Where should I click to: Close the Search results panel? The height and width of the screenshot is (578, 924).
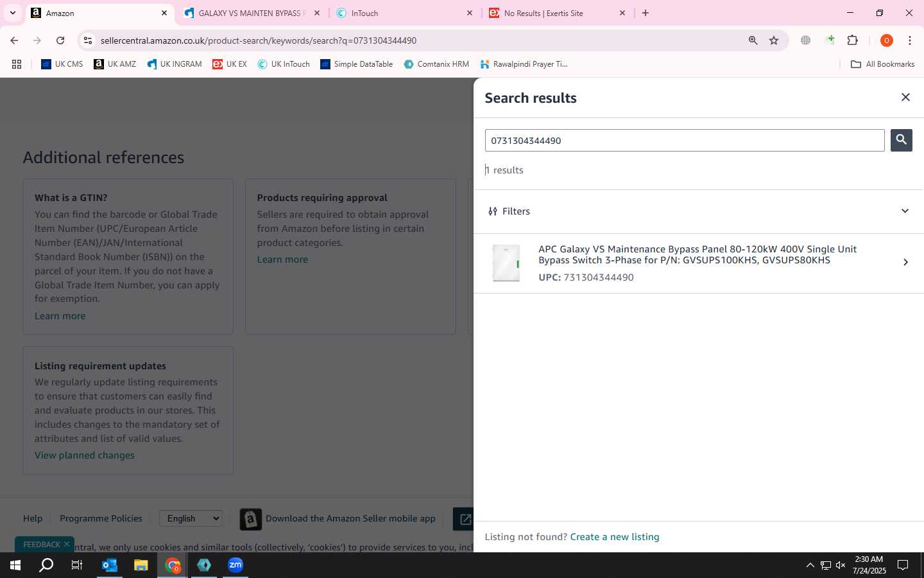click(x=905, y=97)
